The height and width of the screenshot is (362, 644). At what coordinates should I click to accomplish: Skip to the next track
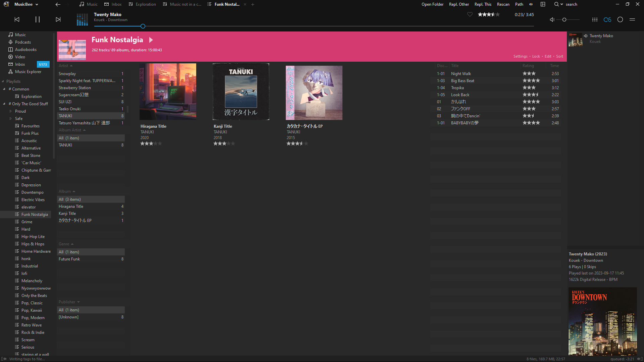(58, 19)
